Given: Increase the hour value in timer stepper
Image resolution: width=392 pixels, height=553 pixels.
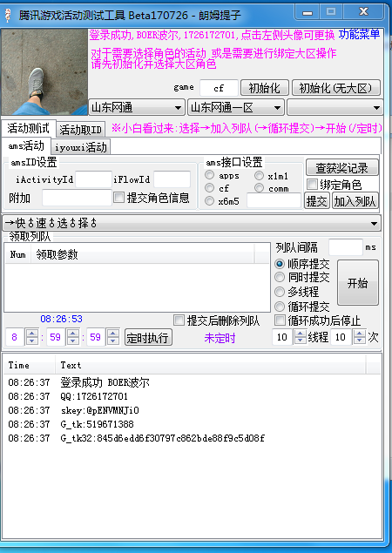Looking at the screenshot, I should 32,333.
